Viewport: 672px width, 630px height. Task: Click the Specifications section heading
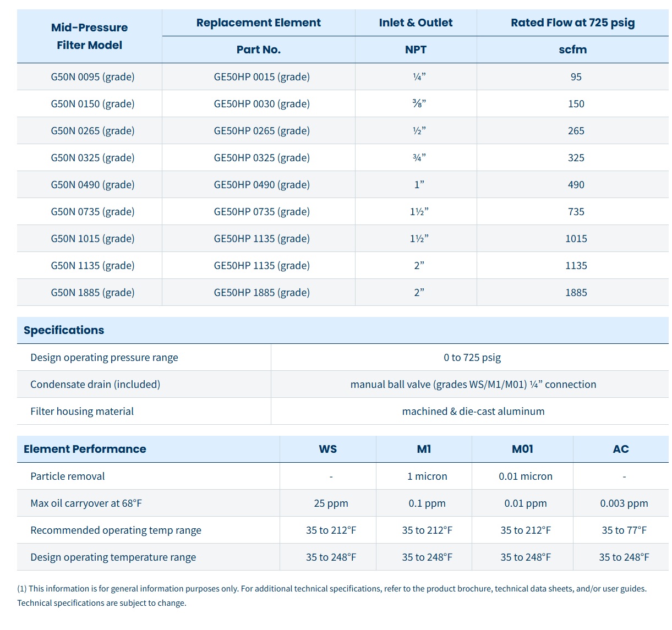(x=64, y=330)
